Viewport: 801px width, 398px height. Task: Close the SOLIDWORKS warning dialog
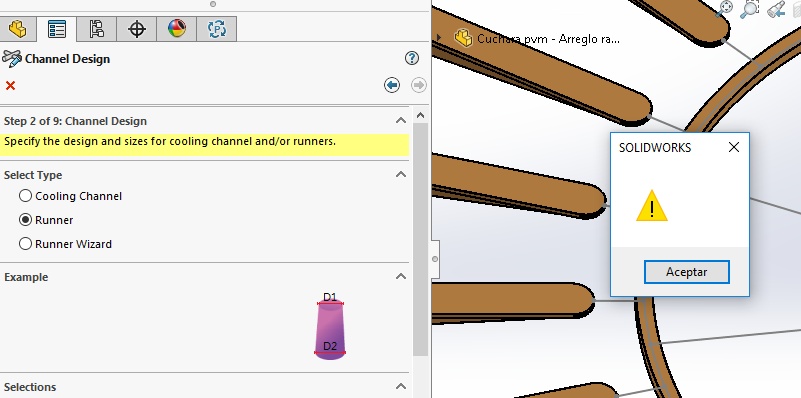[x=734, y=147]
